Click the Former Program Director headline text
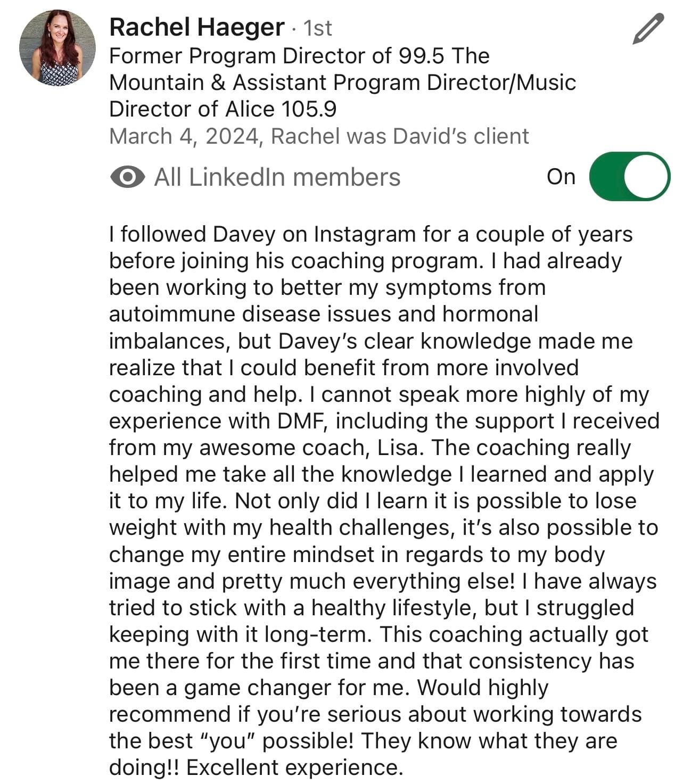The image size is (675, 784). [x=342, y=82]
